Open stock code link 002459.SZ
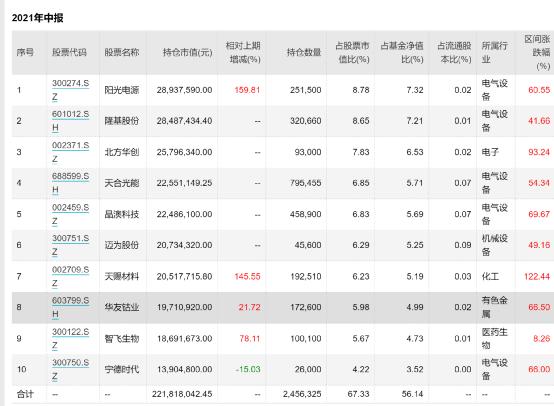This screenshot has width=554, height=406. 70,214
